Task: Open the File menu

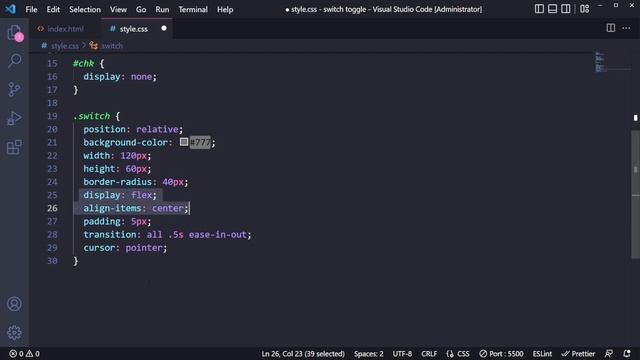Action: (x=31, y=9)
